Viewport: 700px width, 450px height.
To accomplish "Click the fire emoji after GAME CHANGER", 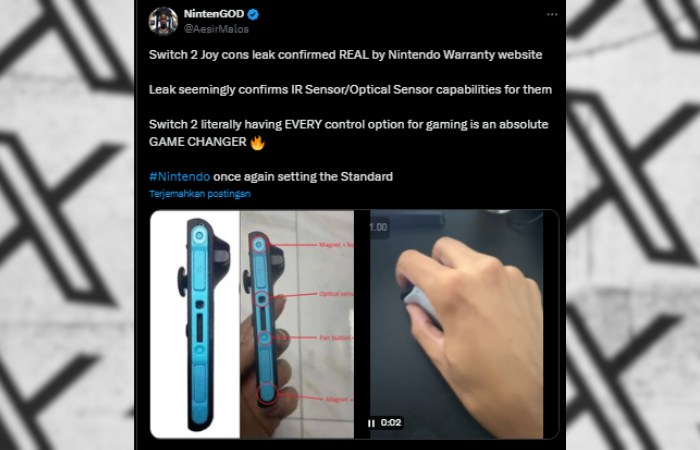I will (x=258, y=142).
